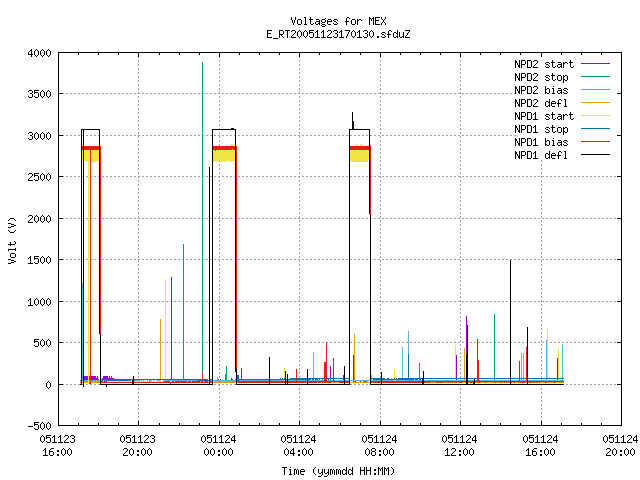Click the 3000 y-axis tick value
The image size is (640, 480).
click(x=39, y=136)
